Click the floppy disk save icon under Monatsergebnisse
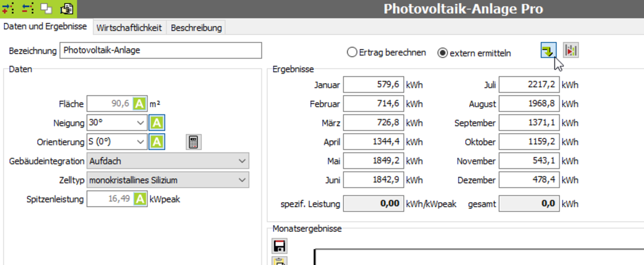 click(x=280, y=246)
